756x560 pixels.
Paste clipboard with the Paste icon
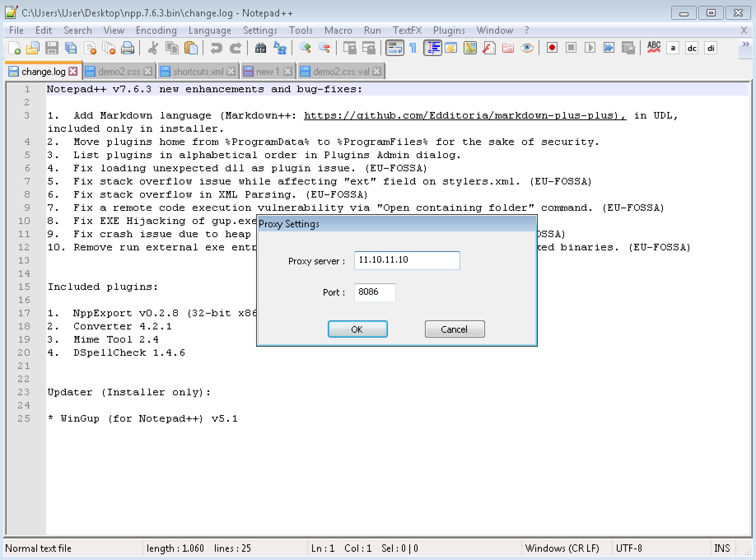click(x=191, y=48)
